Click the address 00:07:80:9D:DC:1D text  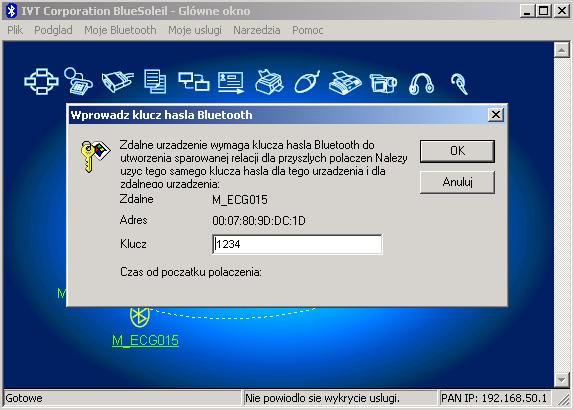(x=259, y=221)
